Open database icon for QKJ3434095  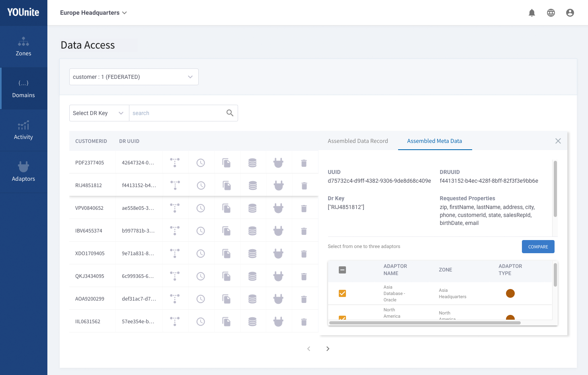[252, 276]
